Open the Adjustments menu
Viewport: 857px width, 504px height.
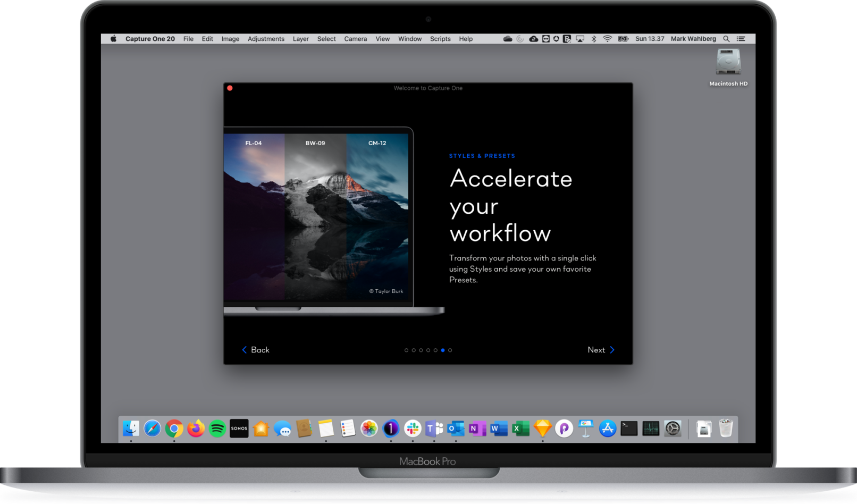pos(266,38)
